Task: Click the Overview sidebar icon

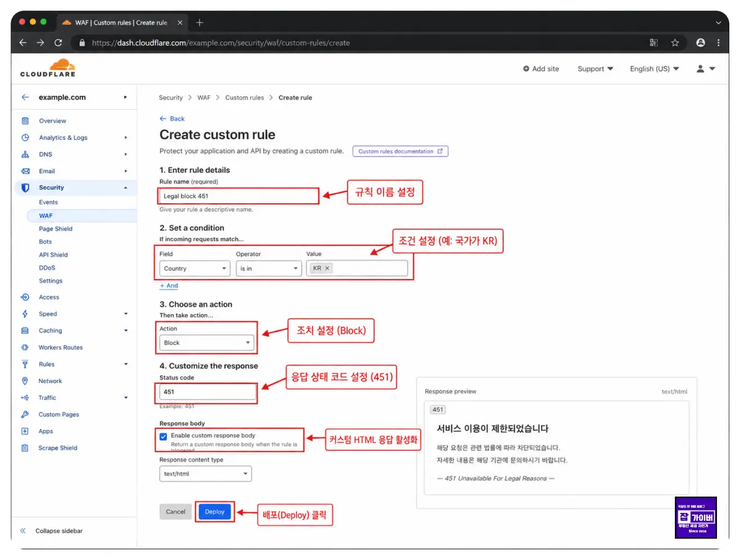Action: [25, 121]
